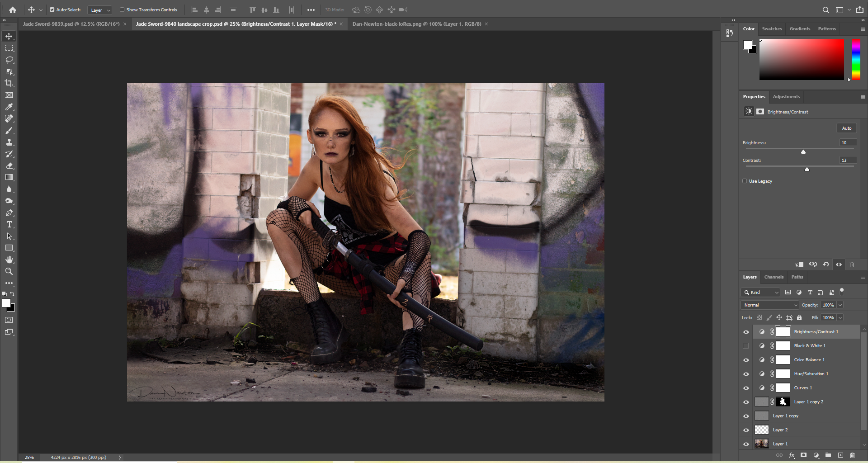
Task: Reset adjustment defaults in Properties panel
Action: click(826, 265)
